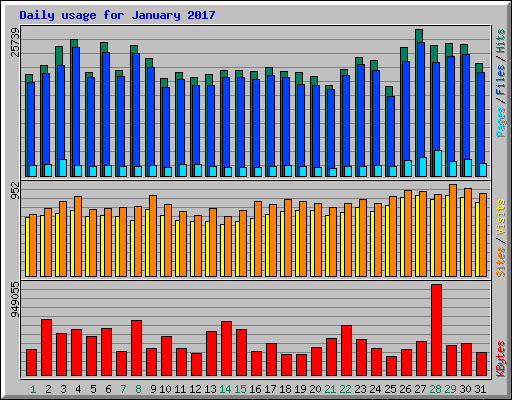Click day 29 on the x-axis
Viewport: 512px width, 400px height.
450,389
